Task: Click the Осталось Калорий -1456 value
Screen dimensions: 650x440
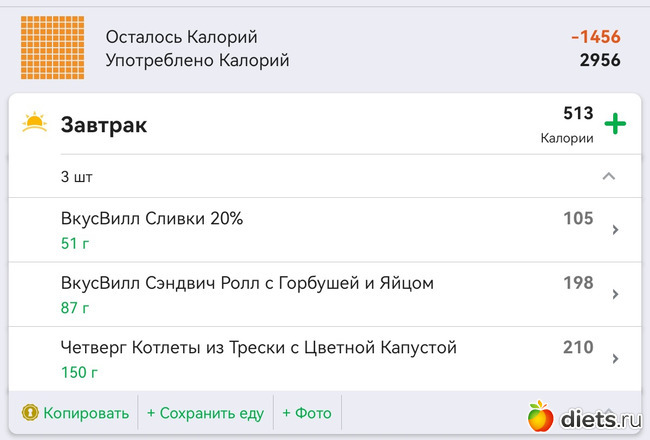Action: pos(596,37)
